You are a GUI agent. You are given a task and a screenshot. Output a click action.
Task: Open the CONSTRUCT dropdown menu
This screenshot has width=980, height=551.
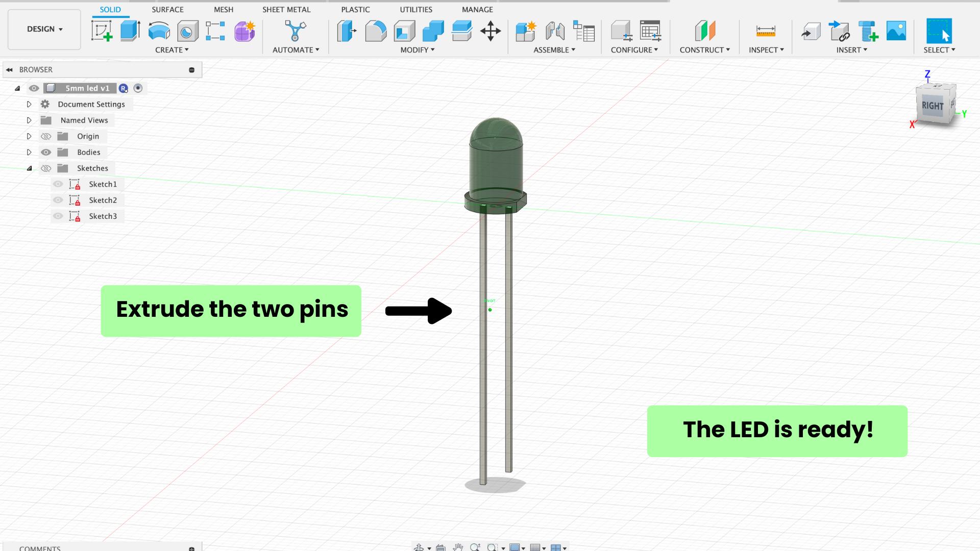pyautogui.click(x=705, y=50)
